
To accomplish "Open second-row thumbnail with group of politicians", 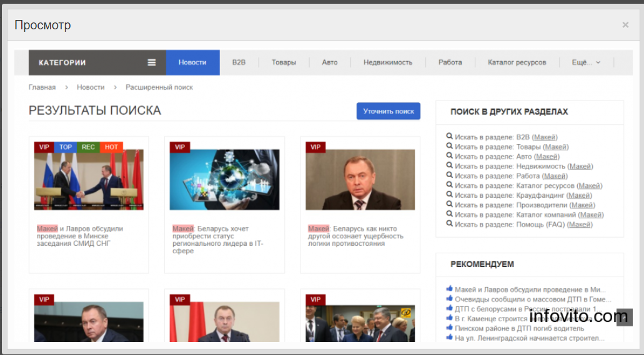I will 360,323.
